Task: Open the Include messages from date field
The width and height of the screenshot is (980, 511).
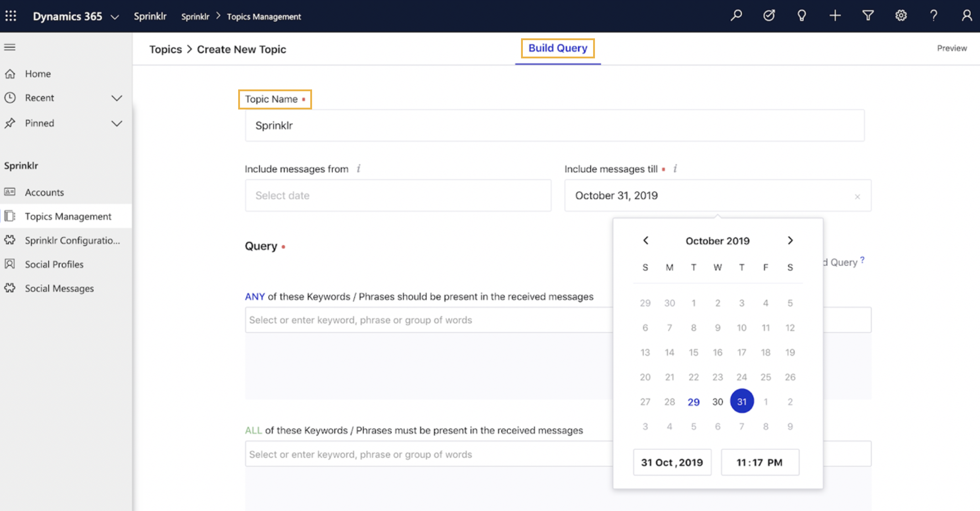Action: (x=398, y=195)
